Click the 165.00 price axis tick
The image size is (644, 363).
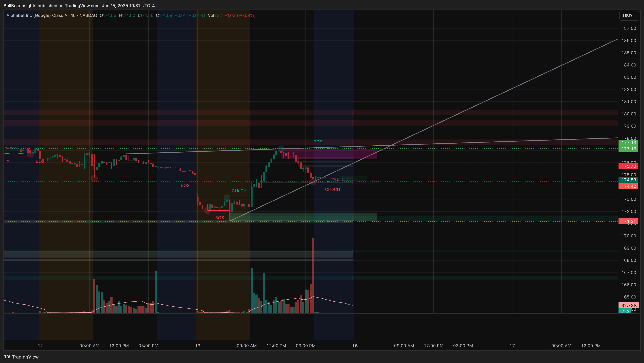point(629,297)
